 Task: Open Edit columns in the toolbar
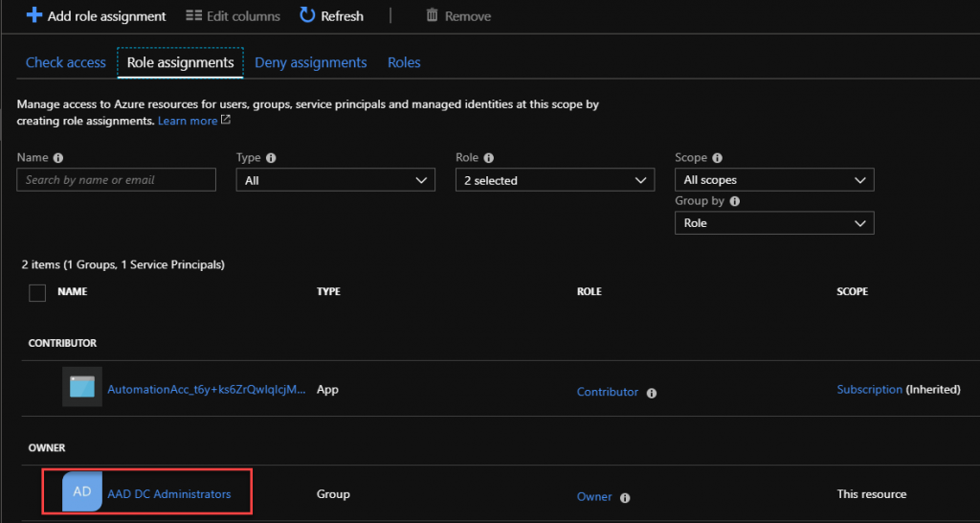[x=234, y=16]
